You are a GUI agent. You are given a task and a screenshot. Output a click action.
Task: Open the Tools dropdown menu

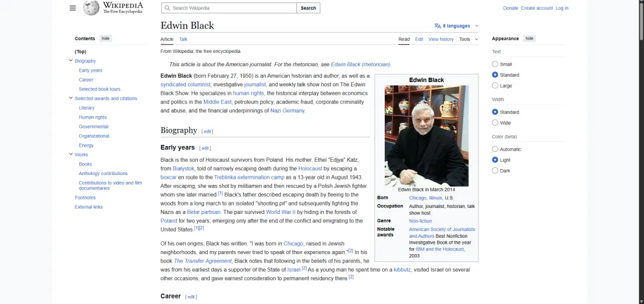[469, 40]
